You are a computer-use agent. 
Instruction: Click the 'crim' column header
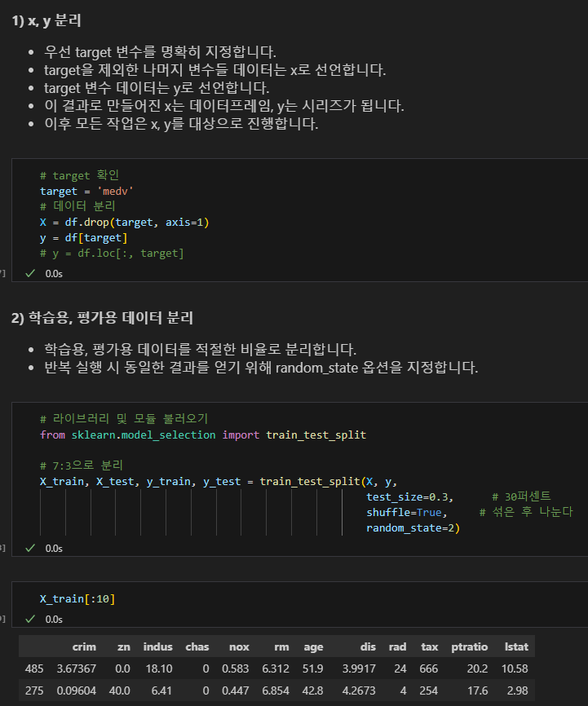84,647
